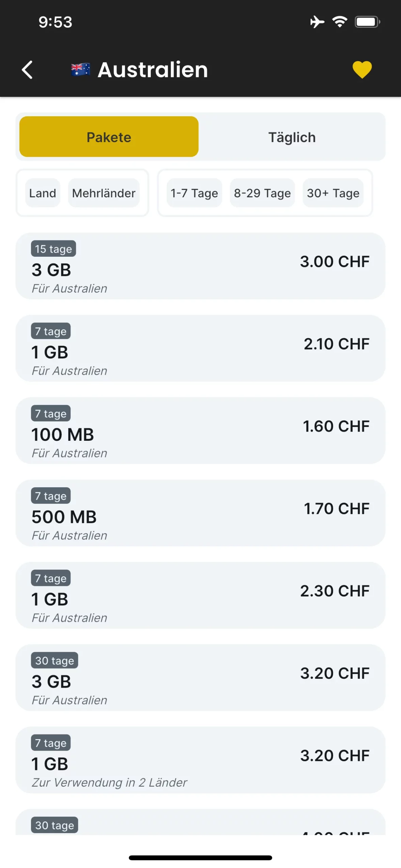The width and height of the screenshot is (401, 868).
Task: Toggle the yellow heart favorite icon
Action: (362, 70)
